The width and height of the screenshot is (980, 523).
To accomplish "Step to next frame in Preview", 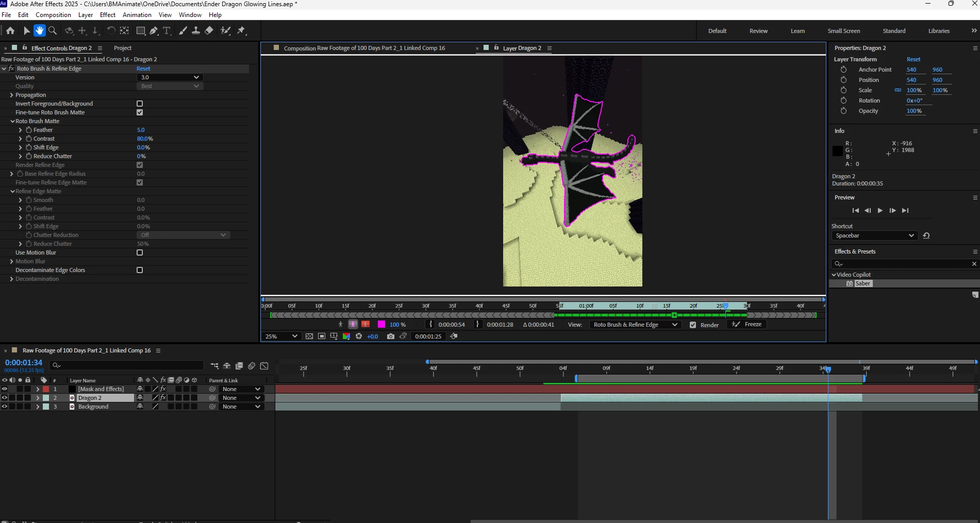I will 893,210.
